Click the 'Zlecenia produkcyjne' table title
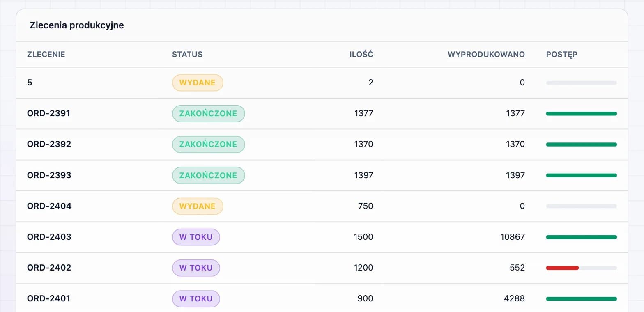The height and width of the screenshot is (312, 644). click(x=77, y=25)
